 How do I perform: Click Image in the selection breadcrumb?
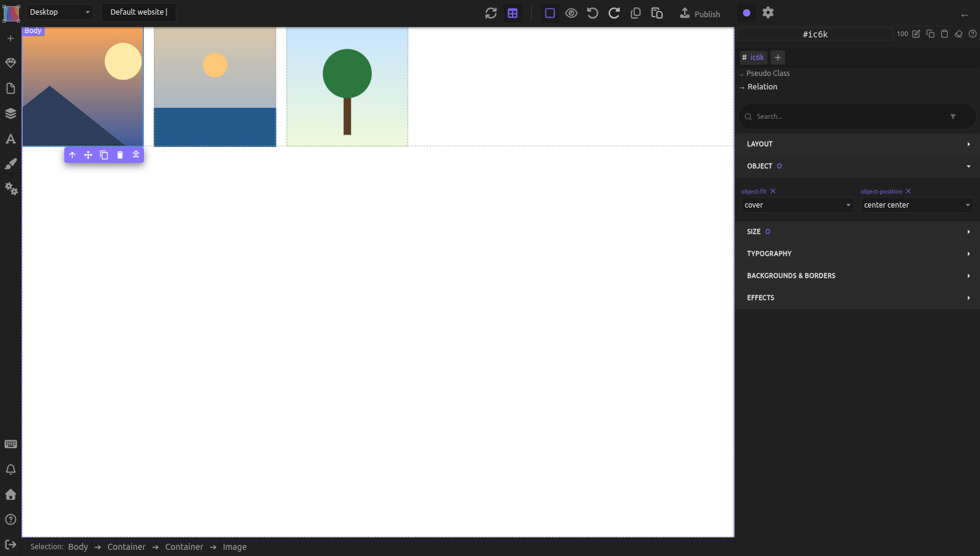point(235,547)
